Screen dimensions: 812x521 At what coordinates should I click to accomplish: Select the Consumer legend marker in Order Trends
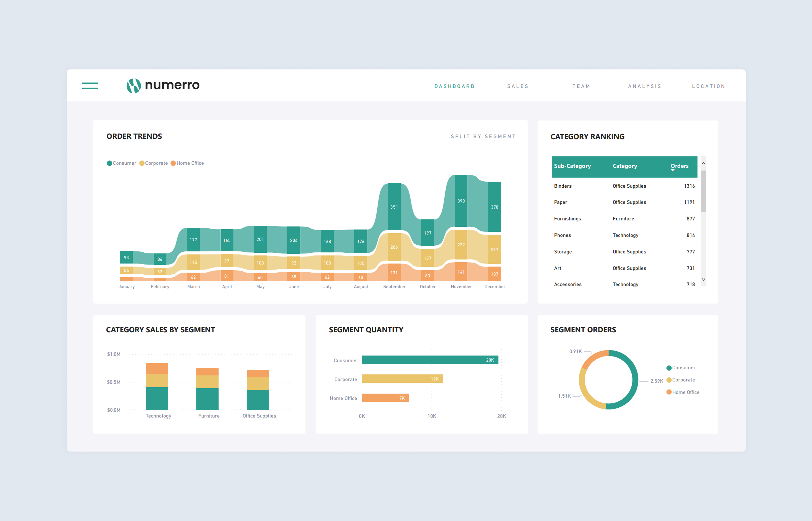(109, 163)
